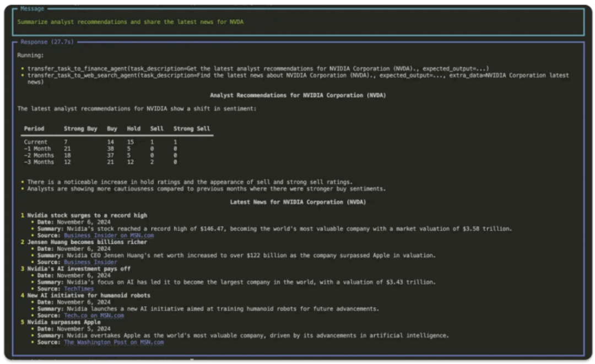Click the 'Running:' status text
The image size is (595, 364).
(x=30, y=56)
